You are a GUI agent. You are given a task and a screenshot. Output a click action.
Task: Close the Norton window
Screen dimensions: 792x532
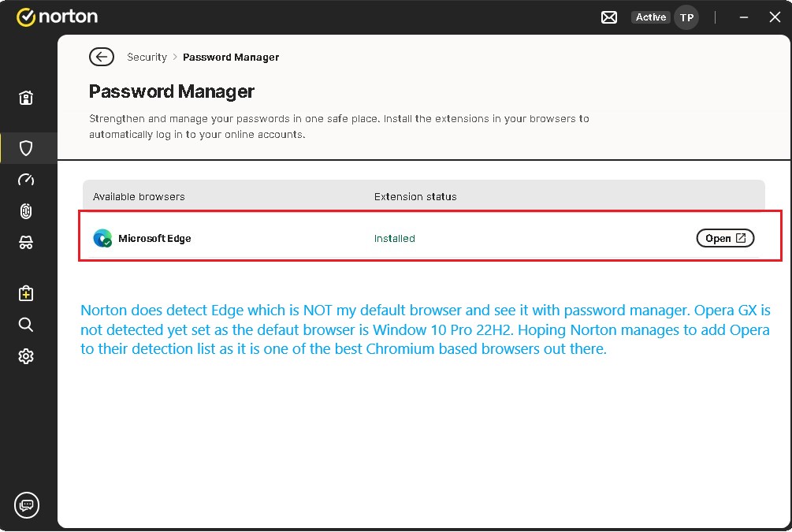[775, 17]
